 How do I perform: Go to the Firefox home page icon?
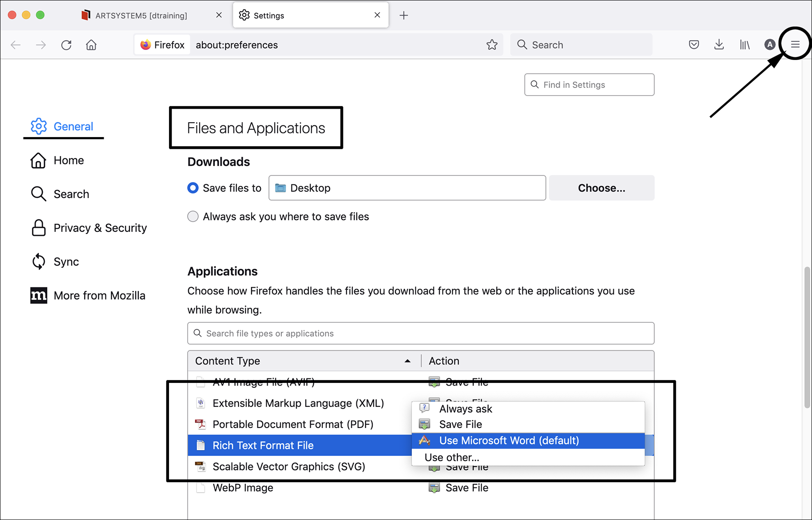click(x=91, y=45)
